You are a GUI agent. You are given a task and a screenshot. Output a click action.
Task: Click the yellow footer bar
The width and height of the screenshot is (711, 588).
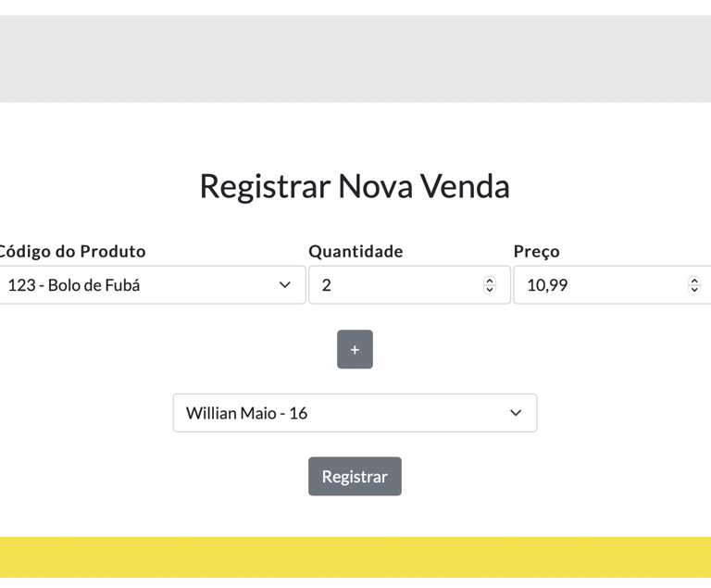[x=355, y=557]
